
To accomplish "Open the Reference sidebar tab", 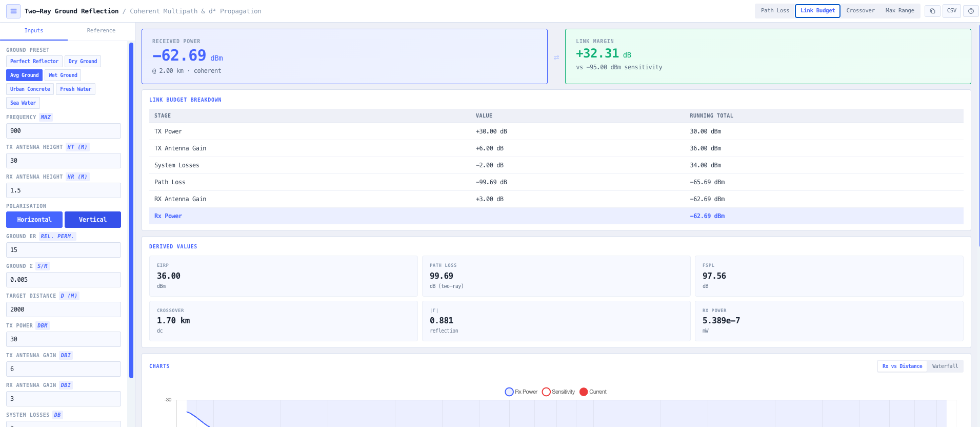I will (x=101, y=31).
